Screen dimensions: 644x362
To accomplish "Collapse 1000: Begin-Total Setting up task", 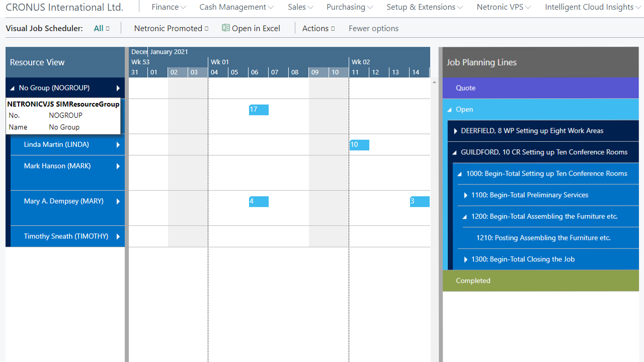I will click(460, 174).
